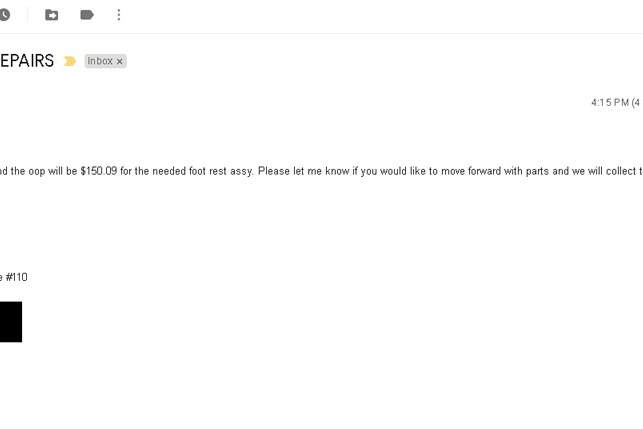Toggle the yellow importance marker
643x429 pixels.
coord(70,61)
